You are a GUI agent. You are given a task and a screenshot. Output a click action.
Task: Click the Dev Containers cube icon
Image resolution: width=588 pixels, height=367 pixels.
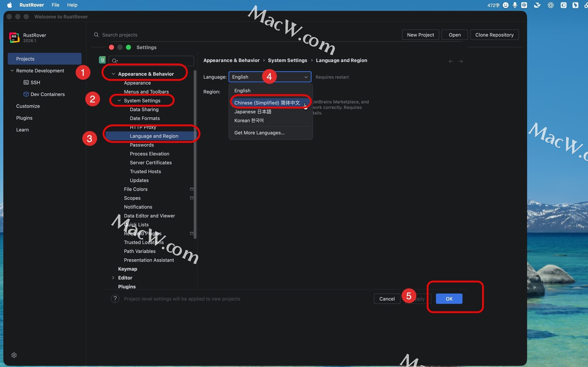(26, 94)
